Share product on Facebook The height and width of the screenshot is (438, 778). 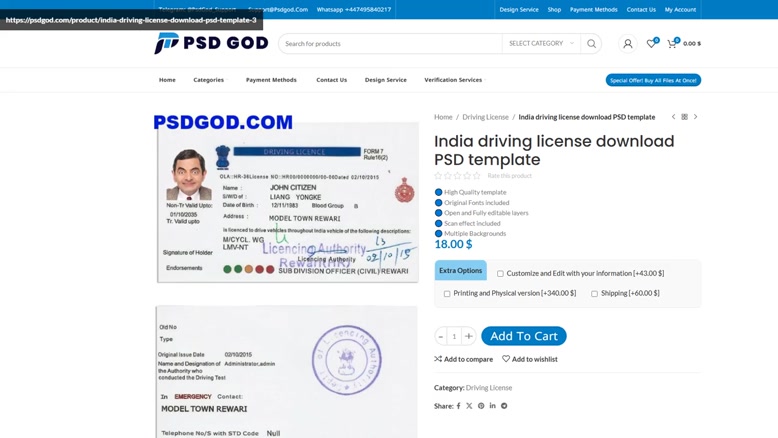pos(458,406)
